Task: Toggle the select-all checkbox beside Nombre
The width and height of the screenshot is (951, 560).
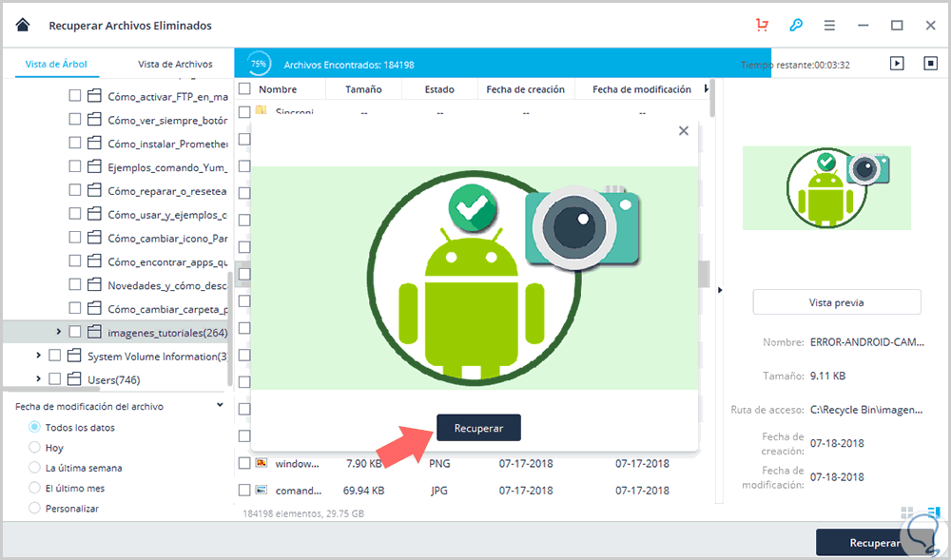Action: [244, 89]
